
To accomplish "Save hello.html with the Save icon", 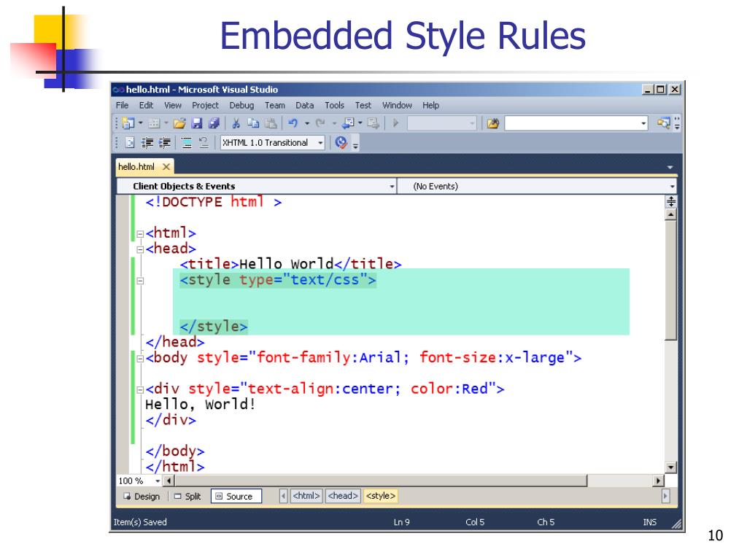I will [x=197, y=124].
